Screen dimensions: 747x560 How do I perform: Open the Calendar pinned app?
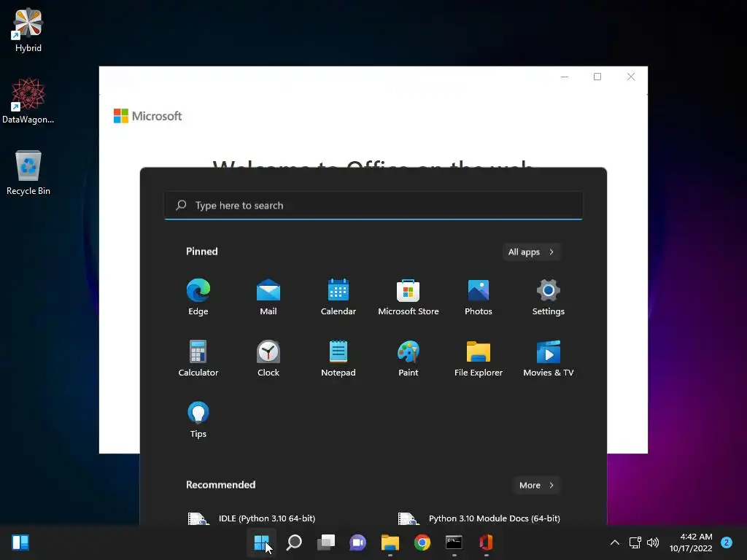pos(338,297)
